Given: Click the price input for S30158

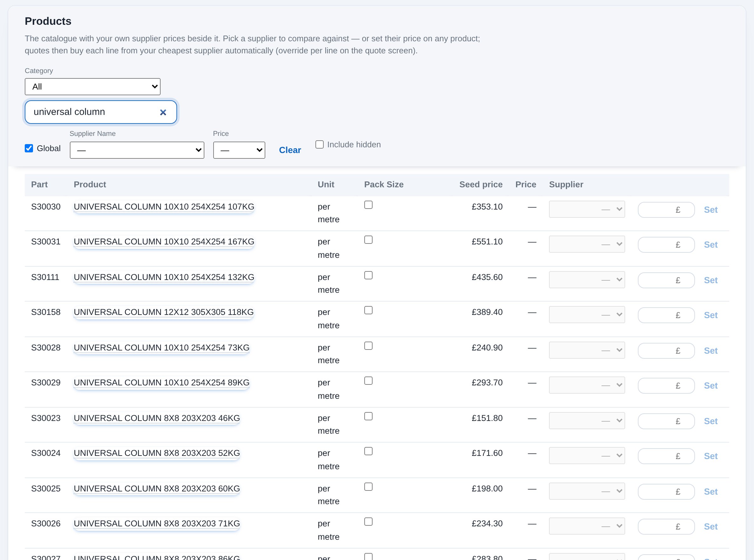Looking at the screenshot, I should click(666, 315).
